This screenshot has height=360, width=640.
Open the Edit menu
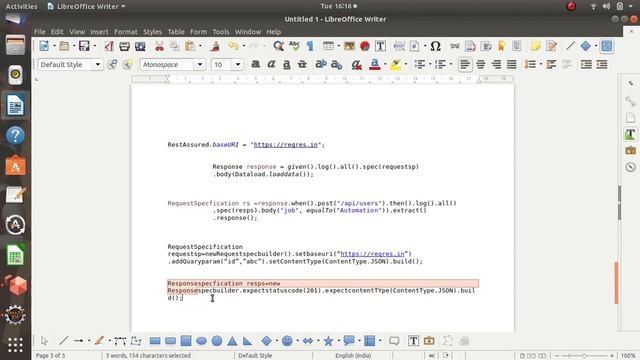point(57,32)
